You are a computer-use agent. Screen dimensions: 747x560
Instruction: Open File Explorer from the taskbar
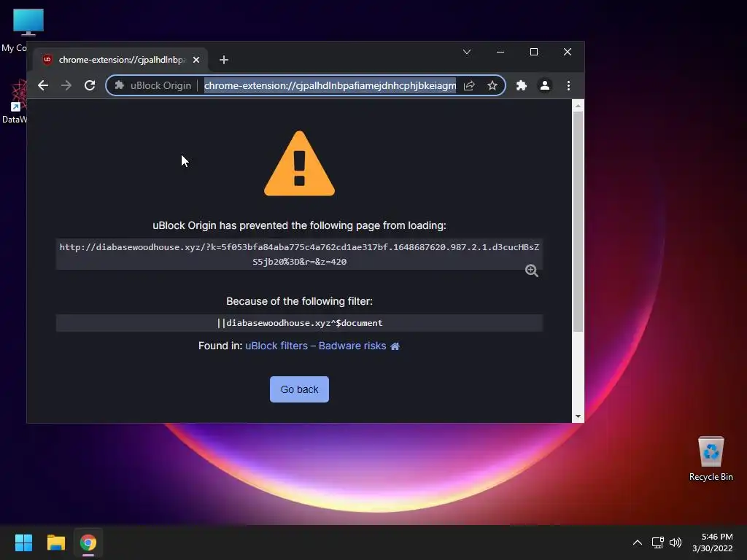(56, 542)
